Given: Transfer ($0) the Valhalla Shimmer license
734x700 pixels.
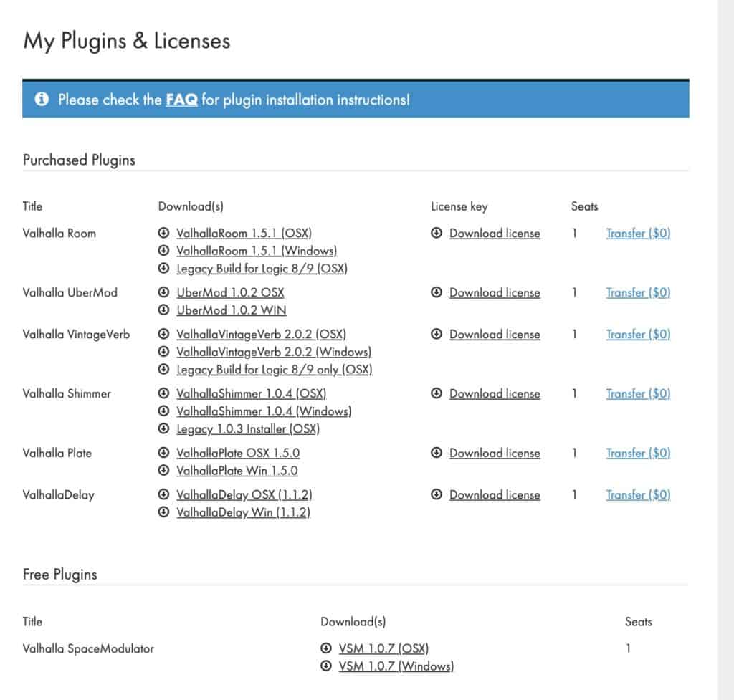Looking at the screenshot, I should (638, 393).
